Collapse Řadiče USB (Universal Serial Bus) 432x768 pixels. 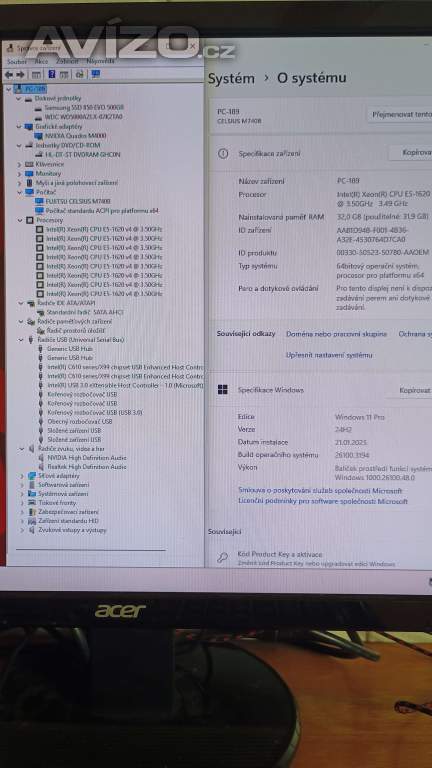click(22, 339)
